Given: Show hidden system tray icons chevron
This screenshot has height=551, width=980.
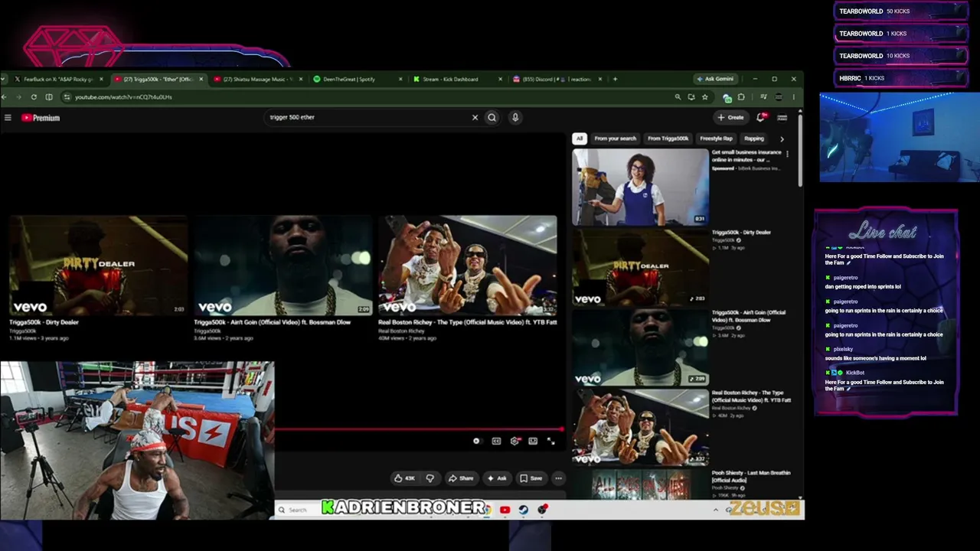Looking at the screenshot, I should pos(716,510).
